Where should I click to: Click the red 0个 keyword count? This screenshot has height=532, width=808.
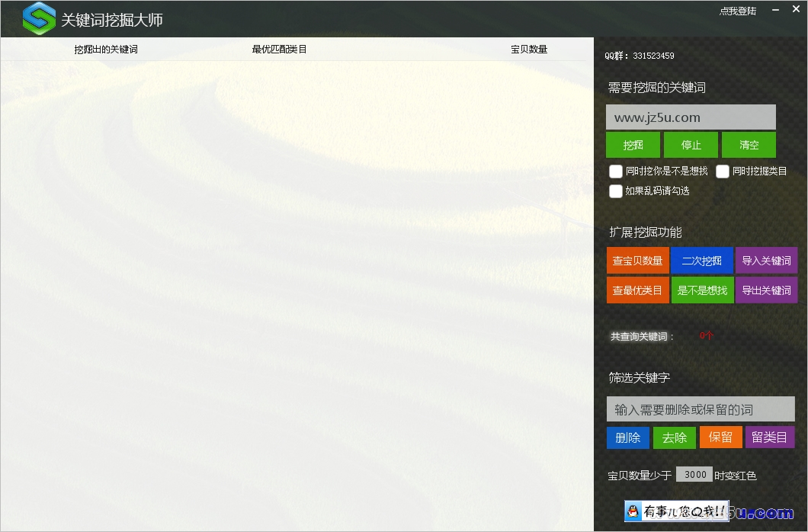[x=706, y=336]
